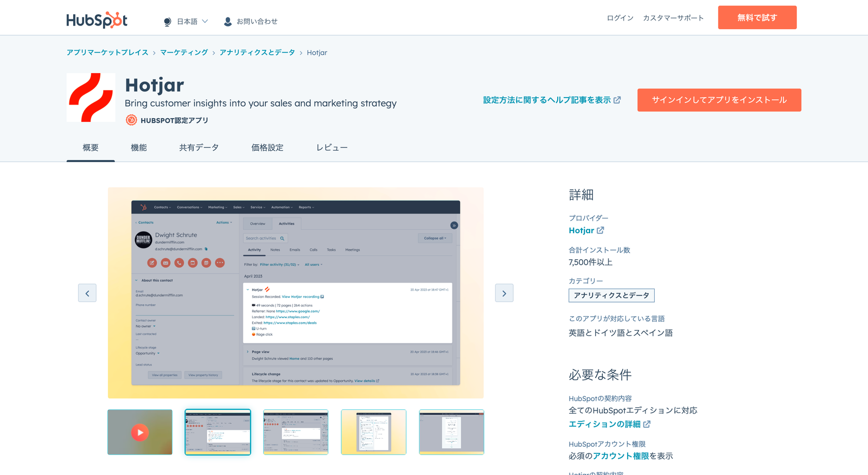
Task: Open the レビュー tab
Action: [332, 147]
